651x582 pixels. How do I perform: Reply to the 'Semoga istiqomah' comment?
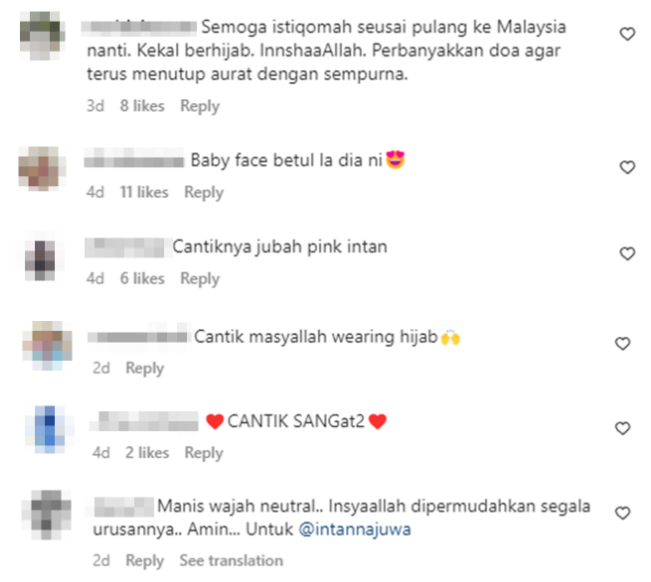click(200, 106)
